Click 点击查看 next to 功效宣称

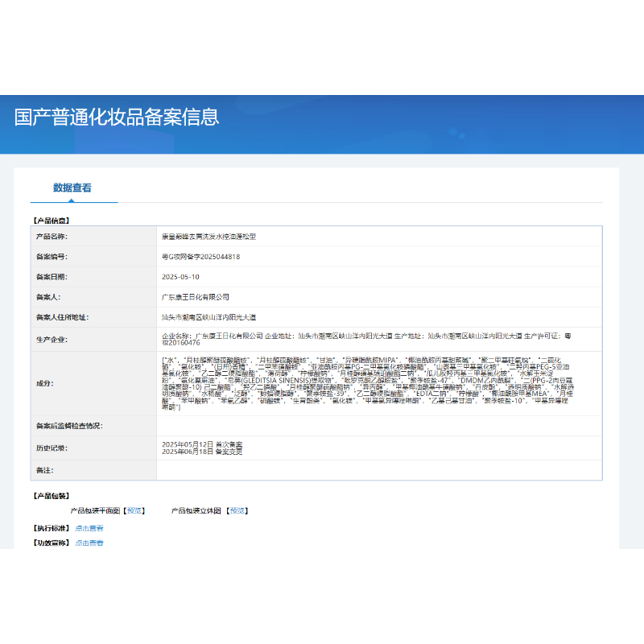pos(89,543)
